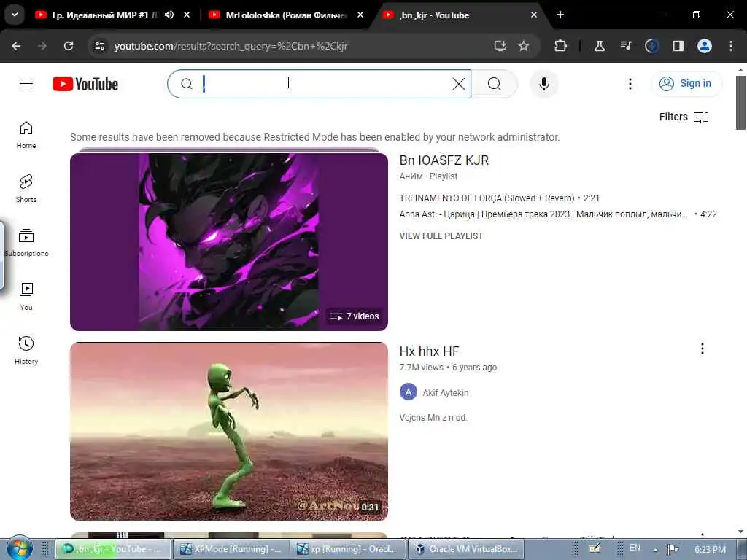Mute the Lp. Идеальный МИР tab audio
Image resolution: width=747 pixels, height=560 pixels.
click(169, 15)
